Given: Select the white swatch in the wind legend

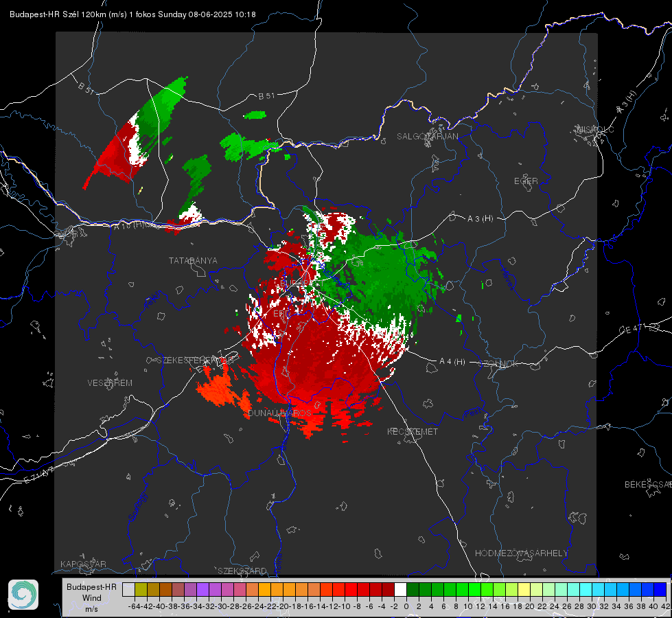Looking at the screenshot, I should click(x=400, y=589).
